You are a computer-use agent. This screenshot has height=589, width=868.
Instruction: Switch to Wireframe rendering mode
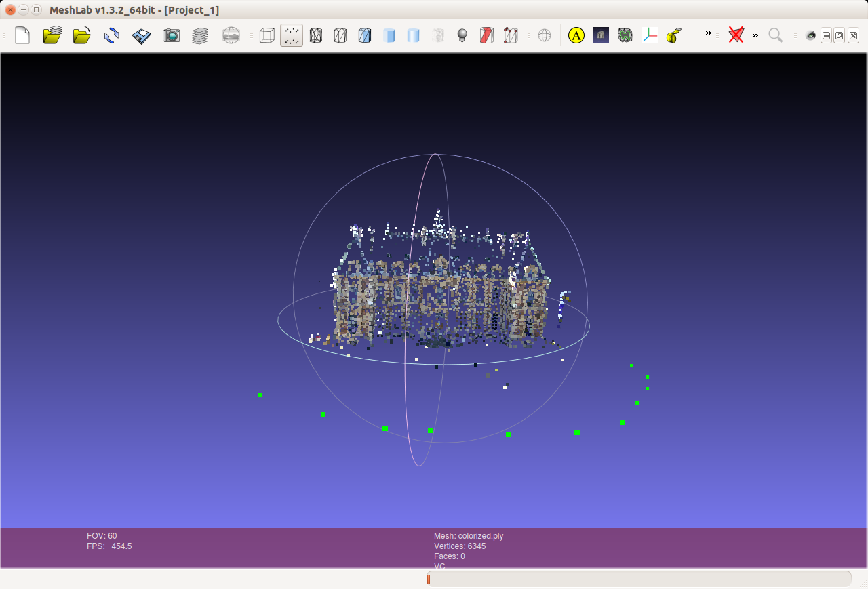316,35
